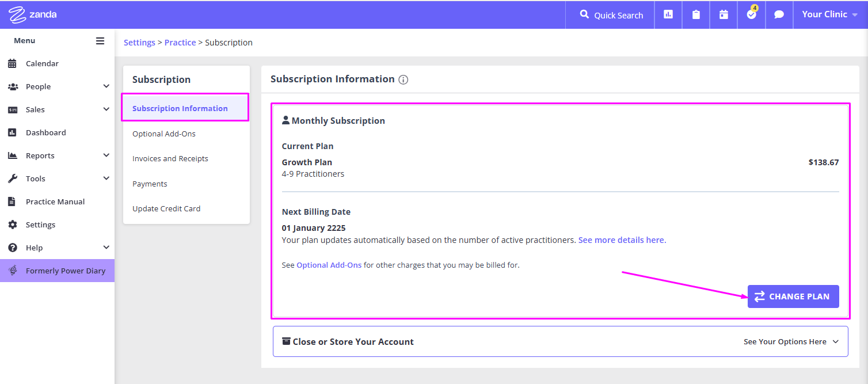Select Payments in the Subscription menu
The width and height of the screenshot is (868, 384).
tap(150, 183)
